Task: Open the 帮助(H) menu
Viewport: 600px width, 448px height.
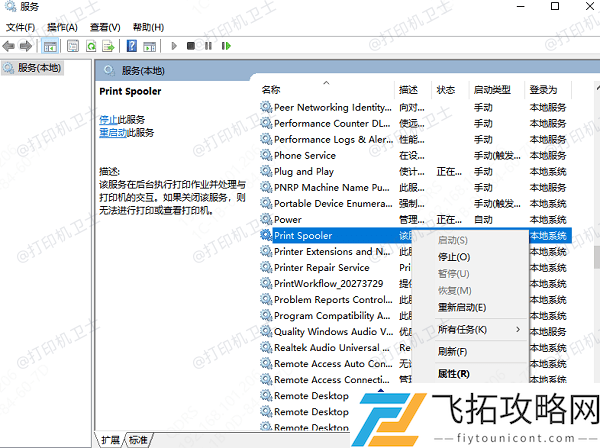Action: click(x=148, y=28)
